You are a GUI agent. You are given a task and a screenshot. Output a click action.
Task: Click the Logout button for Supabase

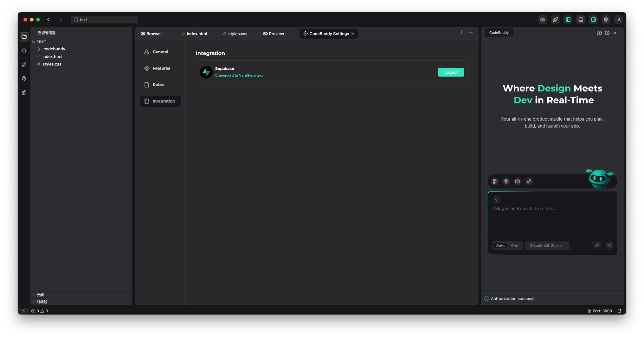[451, 72]
